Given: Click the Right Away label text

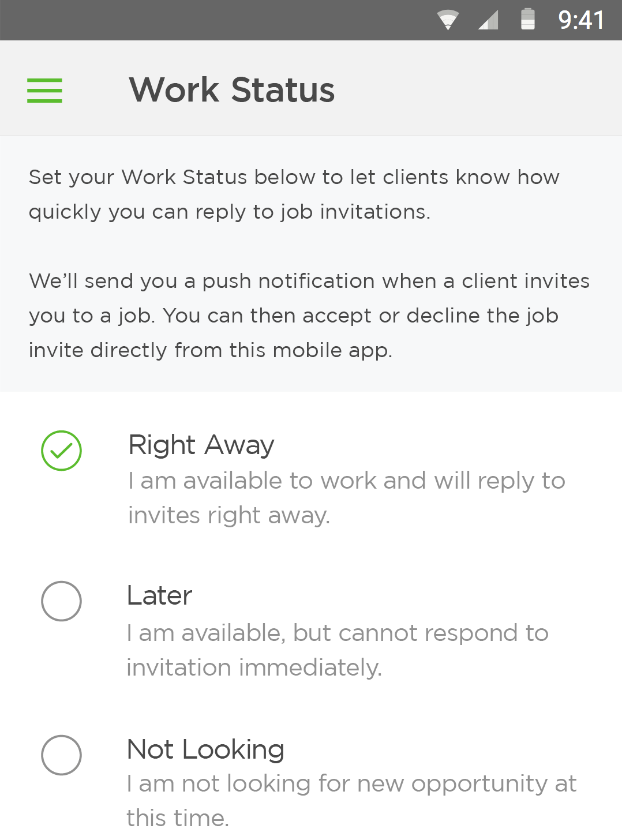Looking at the screenshot, I should click(200, 445).
